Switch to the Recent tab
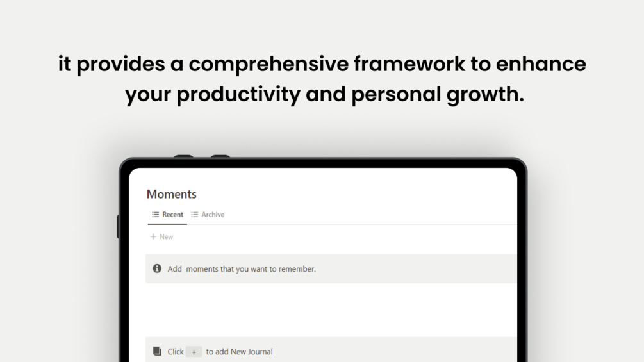 click(x=172, y=215)
